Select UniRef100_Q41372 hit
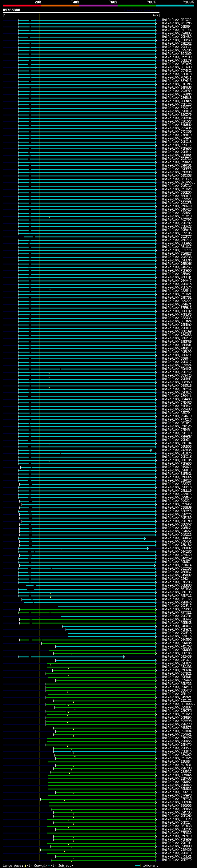This screenshot has height=868, width=197. 177,660
